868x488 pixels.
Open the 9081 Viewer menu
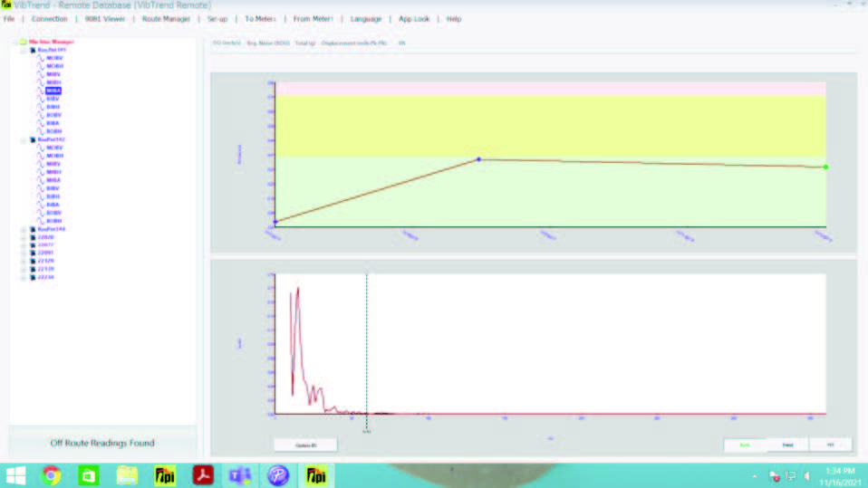point(105,19)
